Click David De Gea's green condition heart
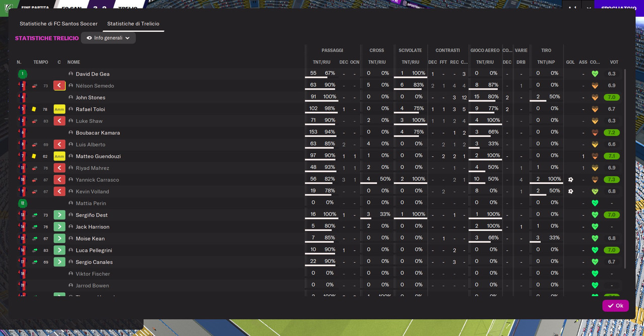The height and width of the screenshot is (336, 644). pyautogui.click(x=595, y=74)
